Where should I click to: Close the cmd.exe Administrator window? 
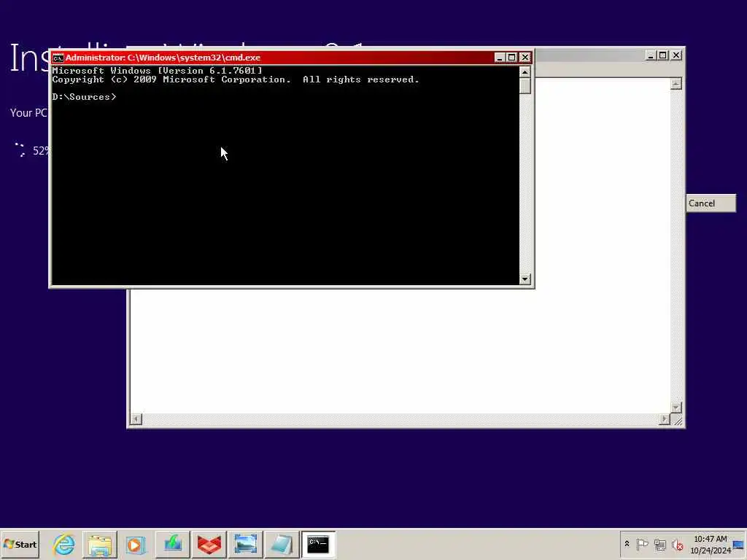coord(525,57)
